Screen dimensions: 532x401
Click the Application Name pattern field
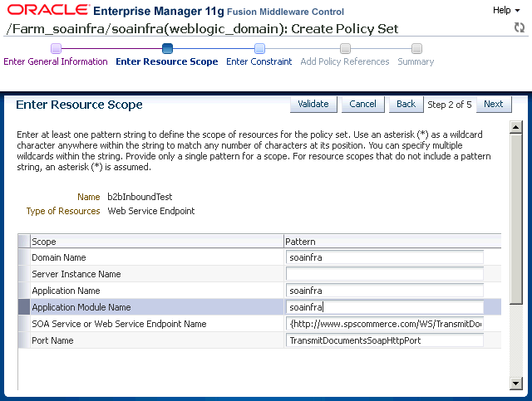click(385, 291)
